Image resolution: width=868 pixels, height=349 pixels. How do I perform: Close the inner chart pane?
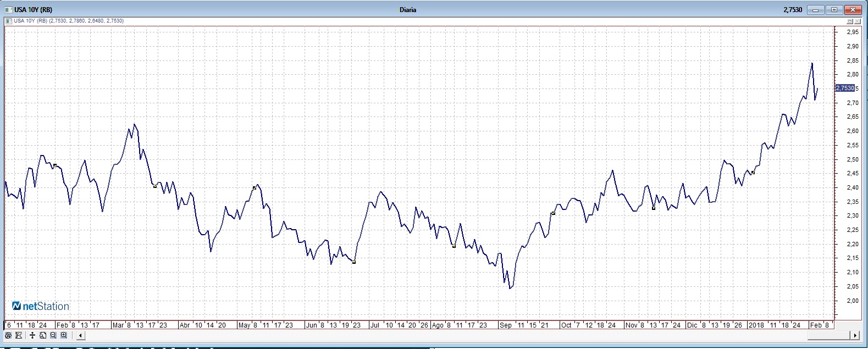(858, 21)
